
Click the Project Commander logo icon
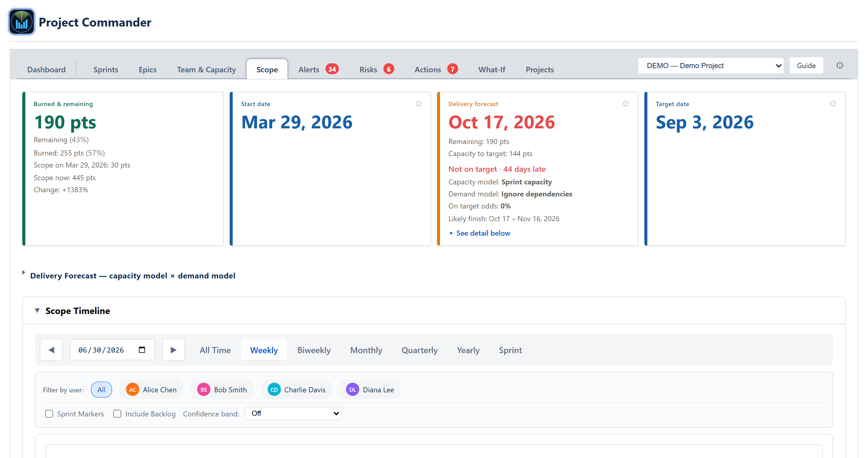22,22
